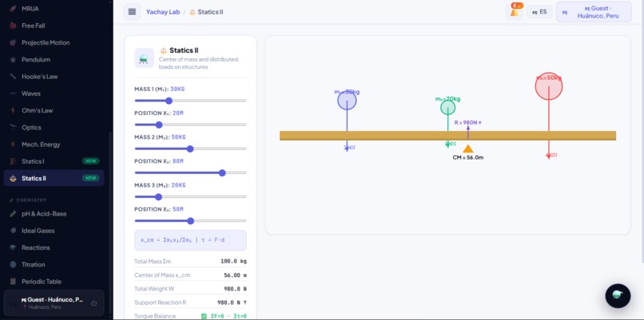Image resolution: width=644 pixels, height=320 pixels.
Task: Click the Mass 3 slider
Action: click(x=191, y=197)
